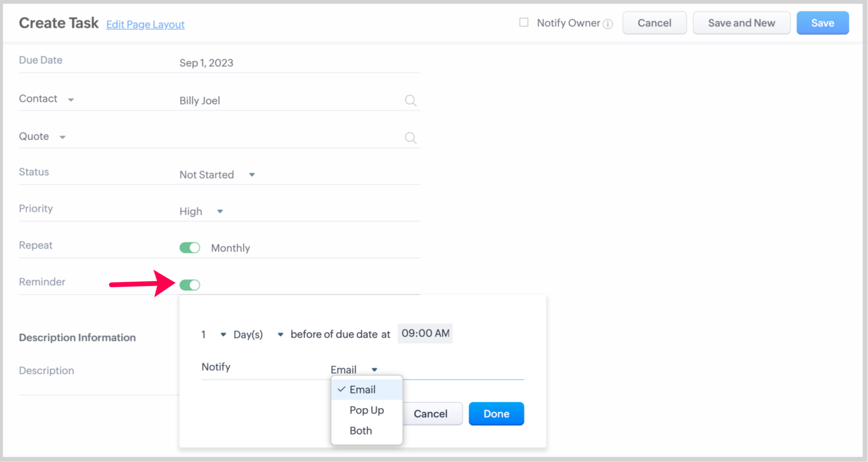The width and height of the screenshot is (868, 462).
Task: Open the Day(s) unit dropdown
Action: [x=280, y=334]
